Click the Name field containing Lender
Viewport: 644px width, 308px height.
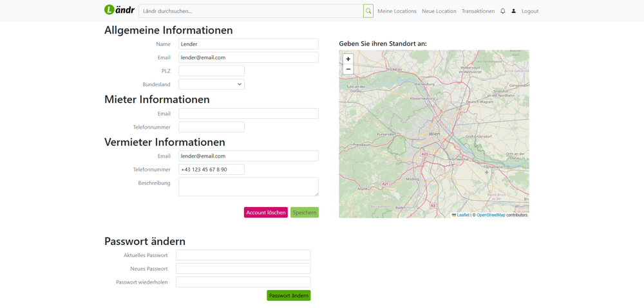pyautogui.click(x=249, y=44)
